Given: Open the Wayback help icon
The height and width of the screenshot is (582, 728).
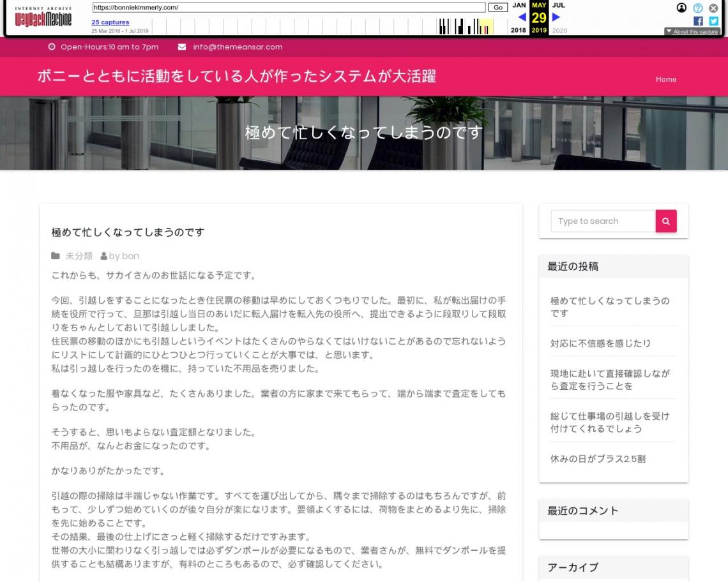Looking at the screenshot, I should click(698, 8).
